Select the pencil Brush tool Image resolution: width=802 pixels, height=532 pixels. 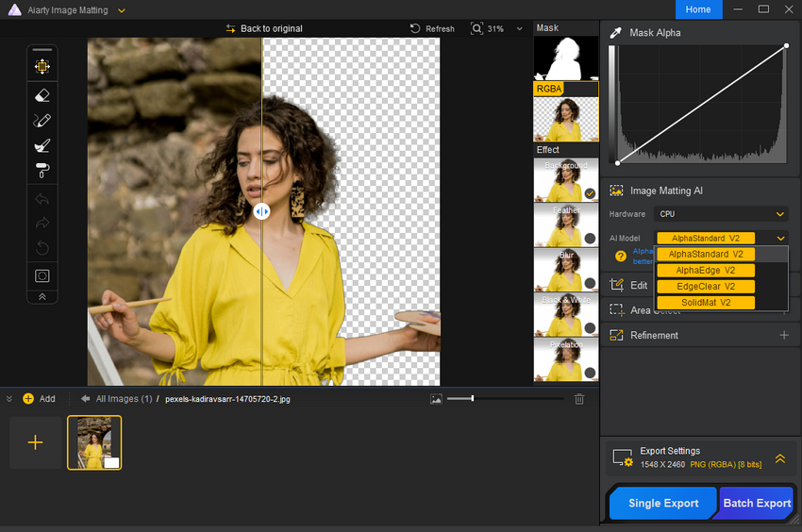42,121
